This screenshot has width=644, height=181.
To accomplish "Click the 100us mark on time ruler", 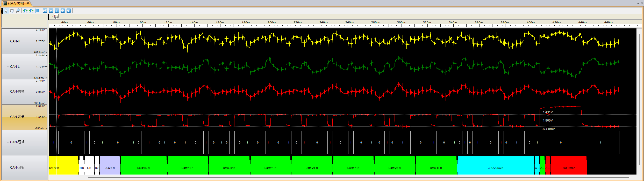I will coord(142,22).
